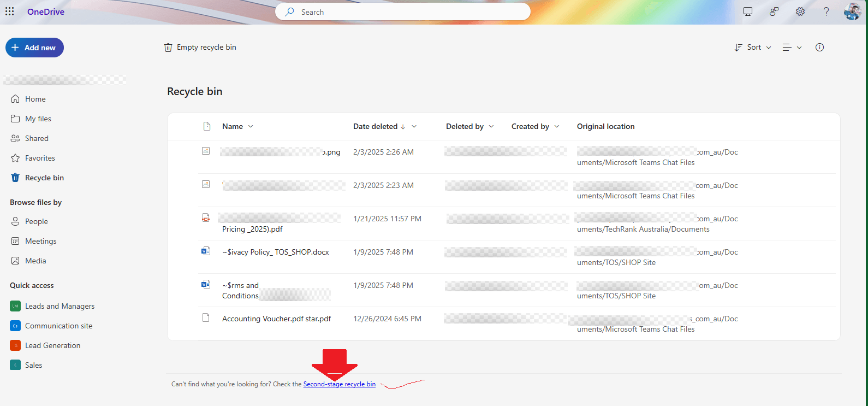
Task: Open Favorites in the navigation pane
Action: coord(40,158)
